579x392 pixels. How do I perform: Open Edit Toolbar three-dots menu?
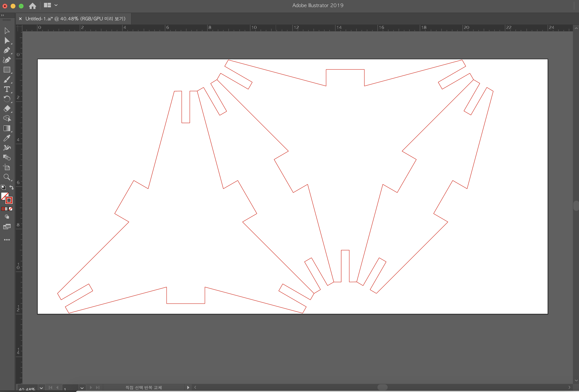[x=7, y=240]
